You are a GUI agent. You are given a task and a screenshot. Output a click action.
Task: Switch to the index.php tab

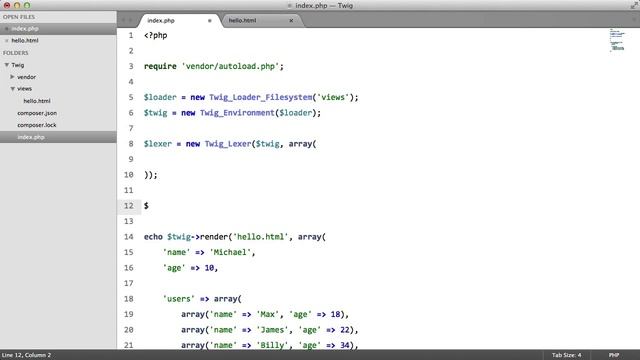[180, 20]
